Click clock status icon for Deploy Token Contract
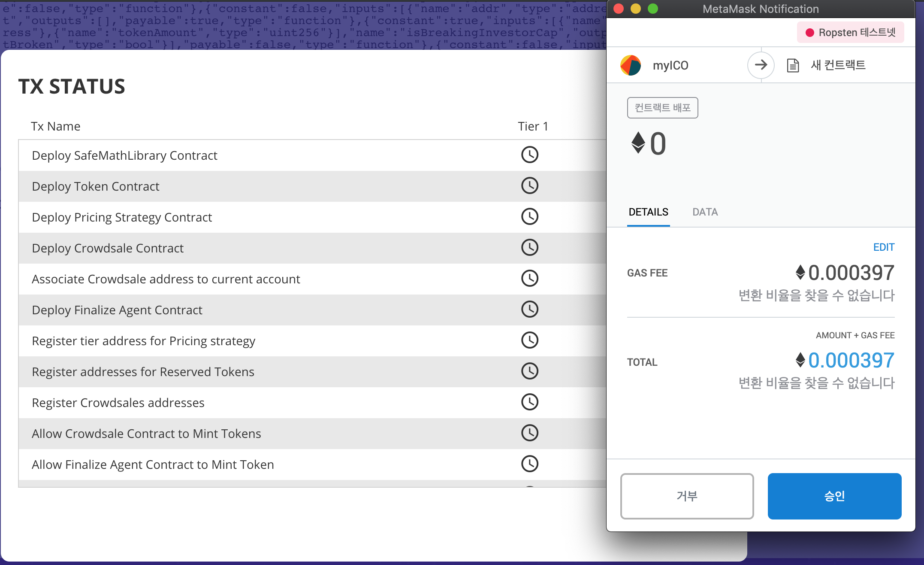Screen dimensions: 924x565 (529, 186)
